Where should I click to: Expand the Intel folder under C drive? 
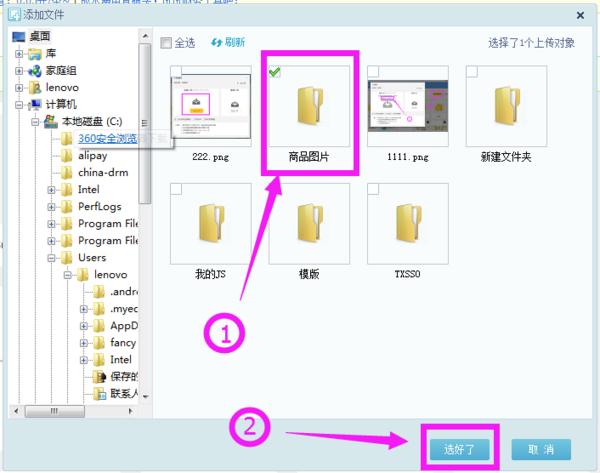(51, 190)
